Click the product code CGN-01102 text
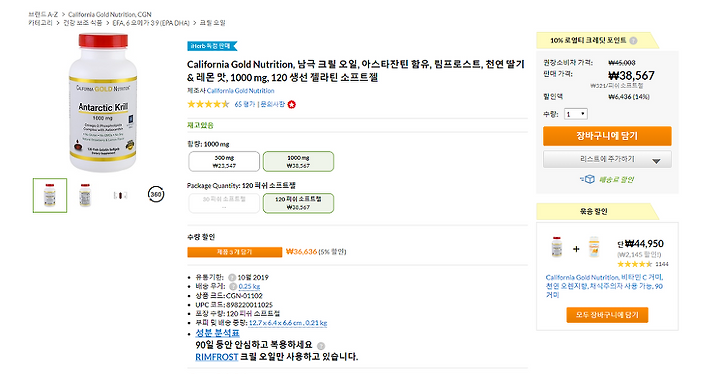720x374 pixels. point(244,295)
